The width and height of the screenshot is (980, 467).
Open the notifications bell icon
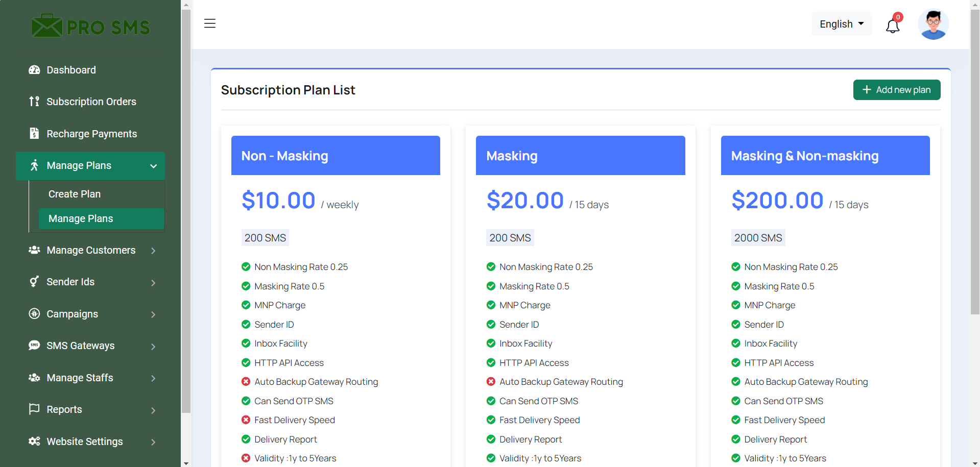(x=892, y=26)
